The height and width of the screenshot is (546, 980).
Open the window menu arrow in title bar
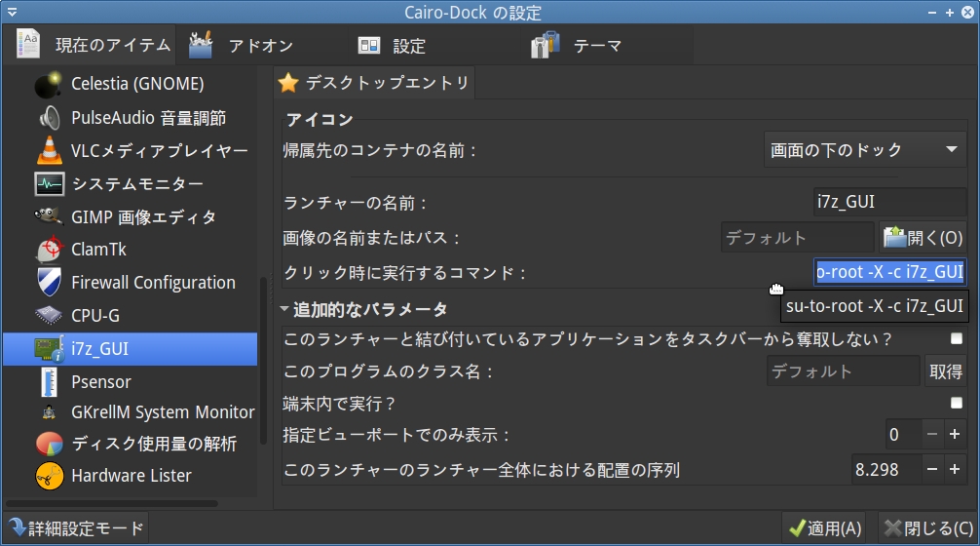(x=12, y=12)
